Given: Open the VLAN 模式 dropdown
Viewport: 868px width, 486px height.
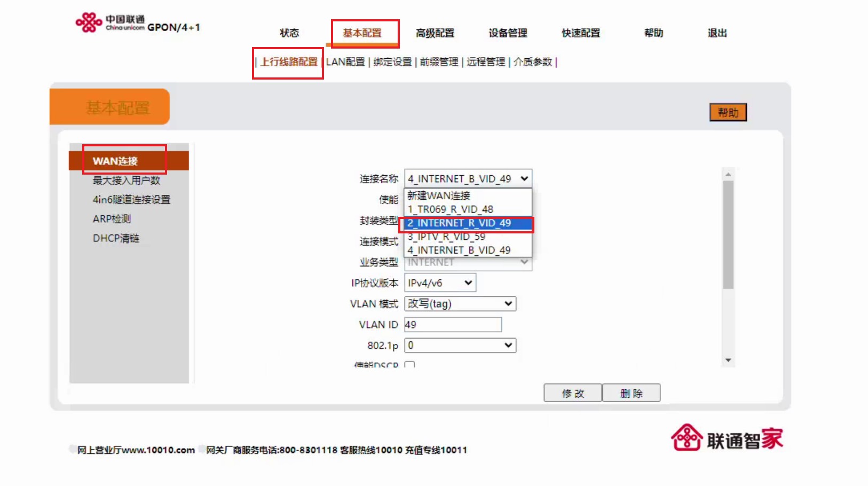Looking at the screenshot, I should (460, 304).
